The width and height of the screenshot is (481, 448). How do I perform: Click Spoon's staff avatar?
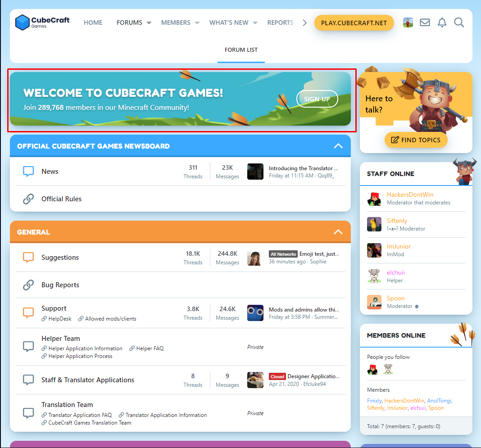[374, 302]
